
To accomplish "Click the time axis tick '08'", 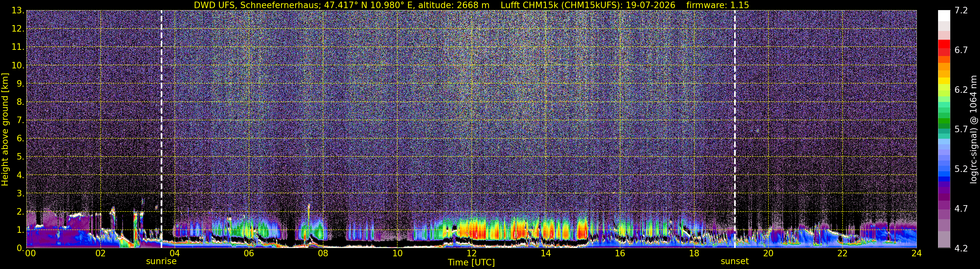I will (x=323, y=254).
